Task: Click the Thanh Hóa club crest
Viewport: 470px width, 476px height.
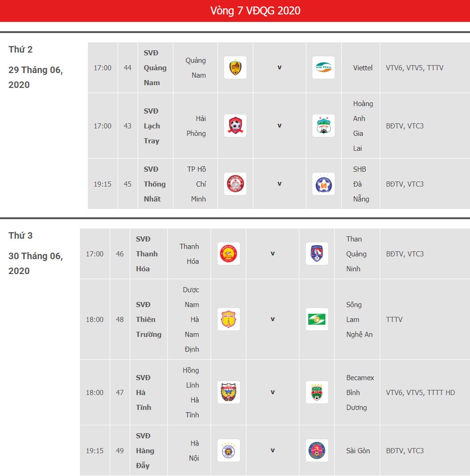Action: [x=229, y=254]
